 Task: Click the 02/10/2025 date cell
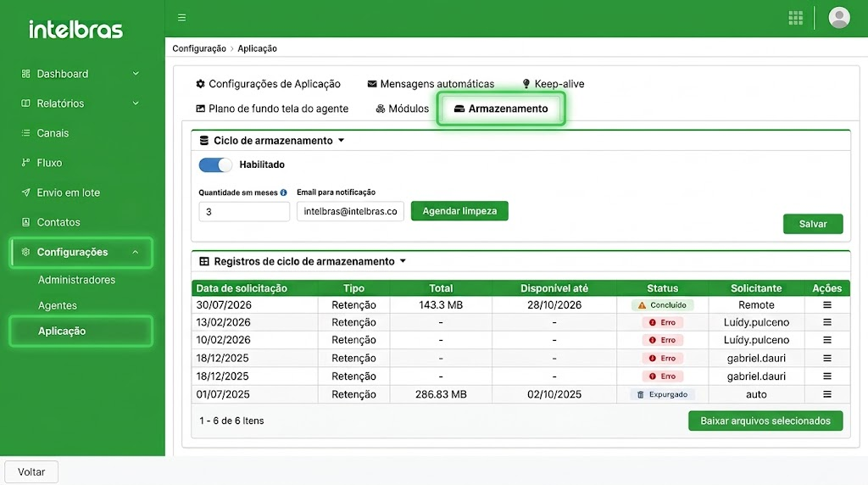point(554,394)
